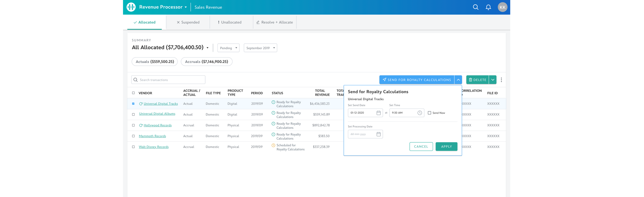The image size is (644, 197).
Task: Open the Pending status dropdown
Action: click(228, 48)
